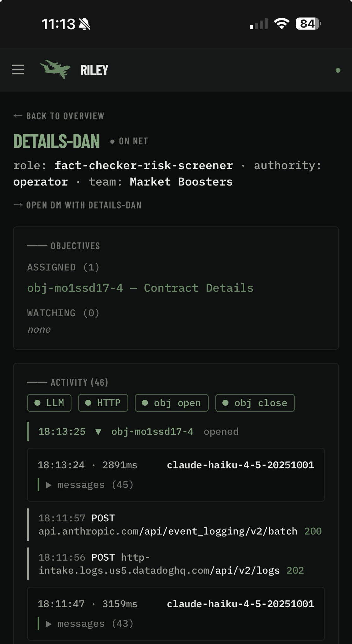Collapse the obj-mo1ssd17-4 opened entry

(99, 431)
